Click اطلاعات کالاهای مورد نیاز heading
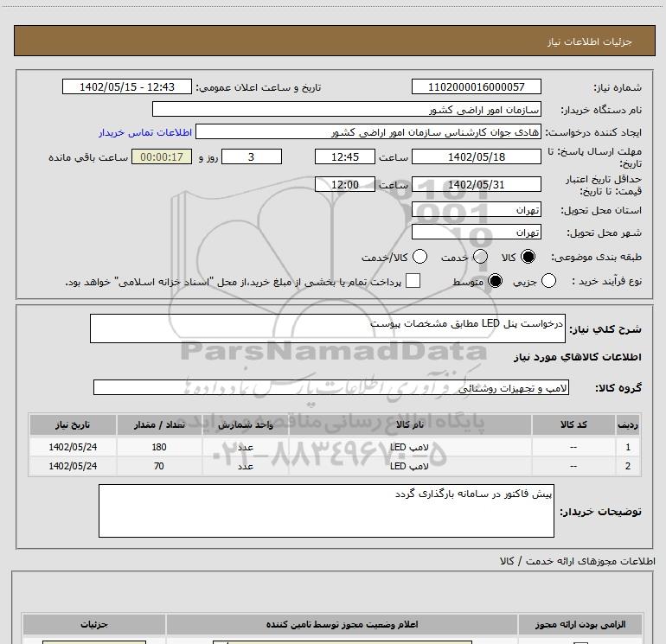Image resolution: width=666 pixels, height=644 pixels. pos(577,357)
